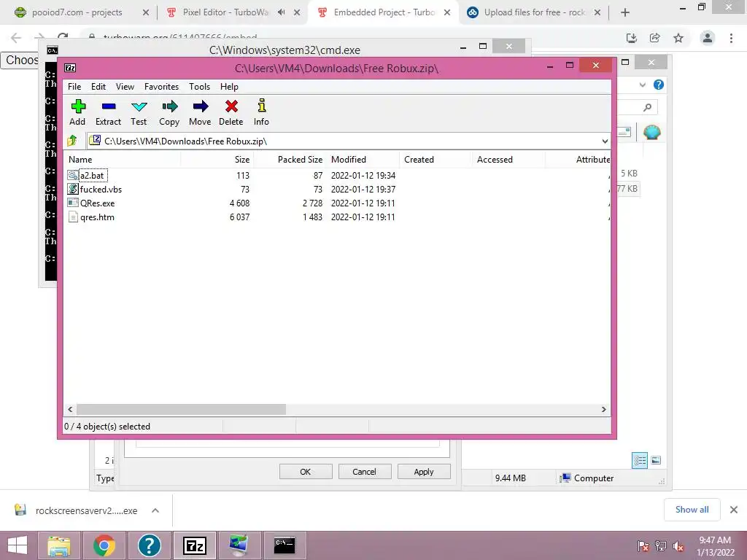Viewport: 747px width, 560px height.
Task: Switch to cmd on the taskbar
Action: coord(285,545)
